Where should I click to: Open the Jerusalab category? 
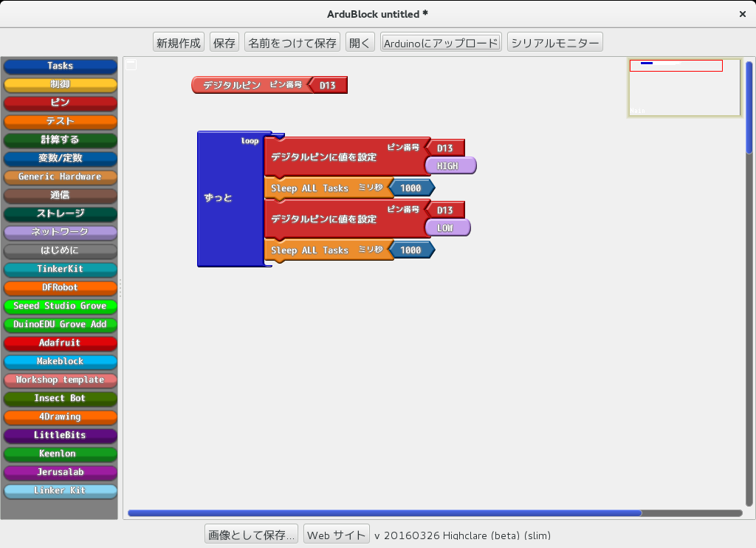[x=61, y=472]
